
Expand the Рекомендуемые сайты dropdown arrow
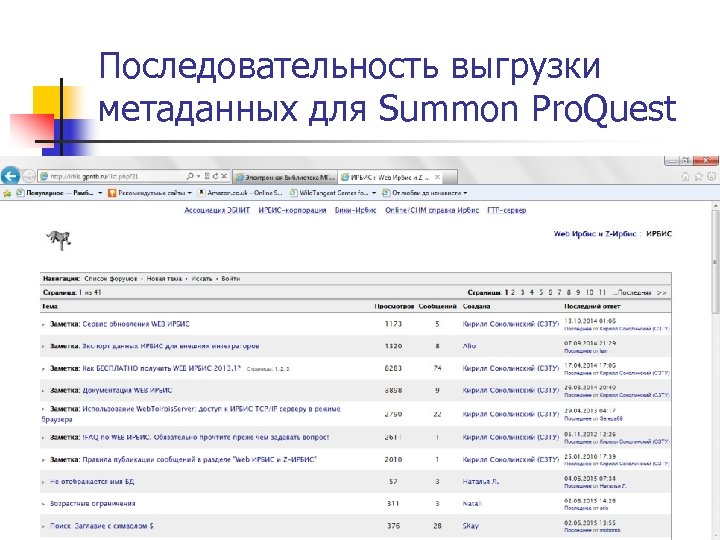point(189,193)
